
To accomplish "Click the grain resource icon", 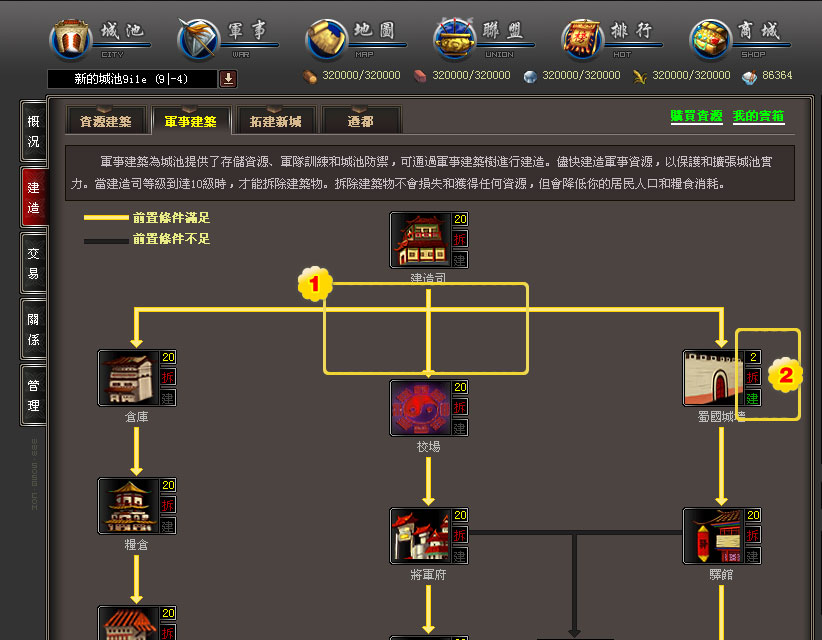I will [640, 77].
